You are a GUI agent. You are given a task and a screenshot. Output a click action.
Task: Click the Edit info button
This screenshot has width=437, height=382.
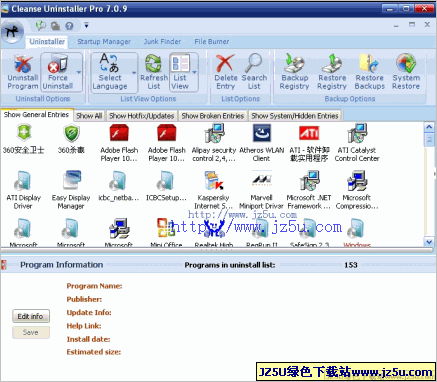pos(31,316)
